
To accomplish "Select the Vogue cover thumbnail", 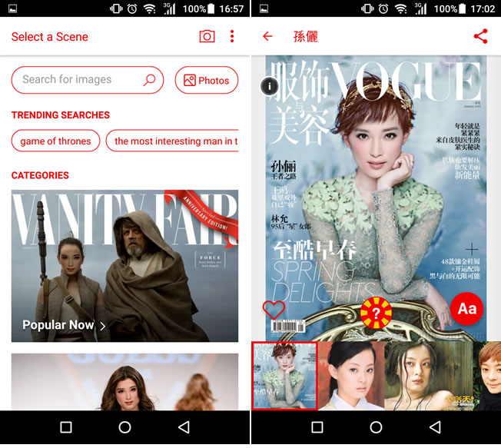I will 284,376.
